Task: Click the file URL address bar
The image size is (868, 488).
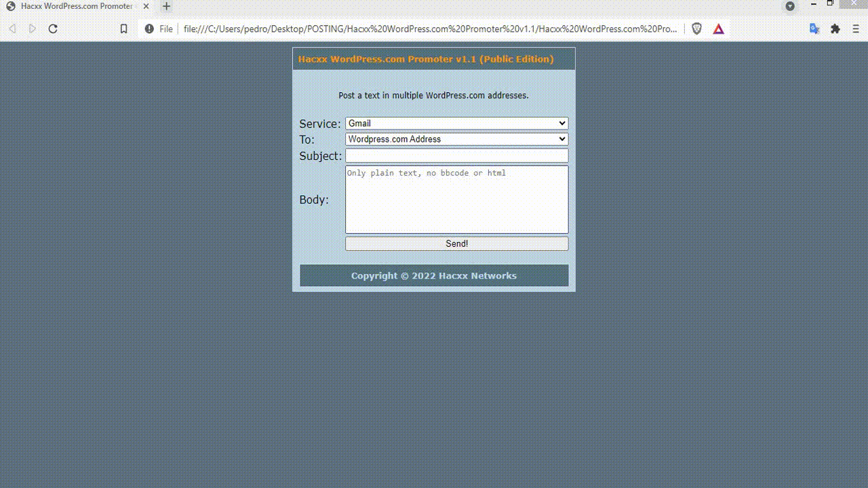Action: [430, 29]
